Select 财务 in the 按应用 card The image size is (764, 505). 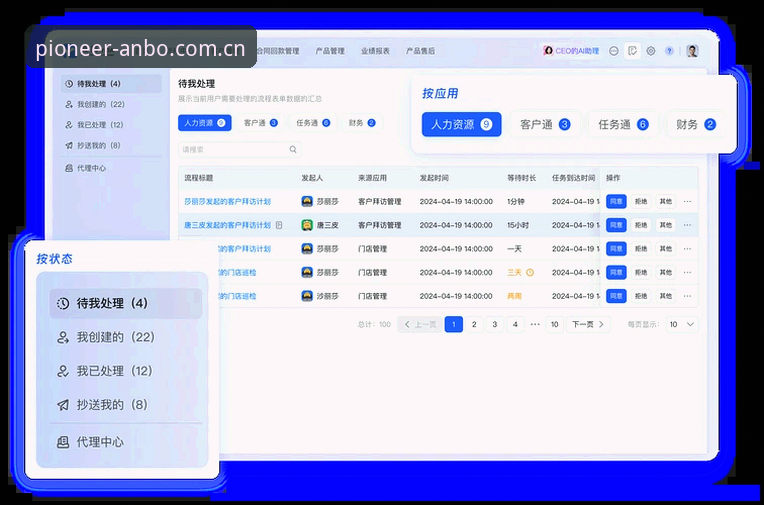click(696, 124)
